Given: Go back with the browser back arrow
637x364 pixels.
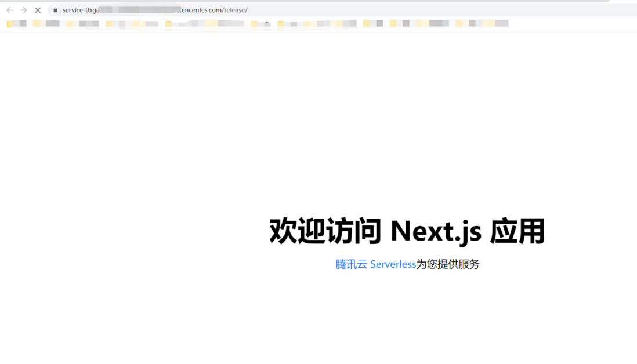Looking at the screenshot, I should (10, 10).
